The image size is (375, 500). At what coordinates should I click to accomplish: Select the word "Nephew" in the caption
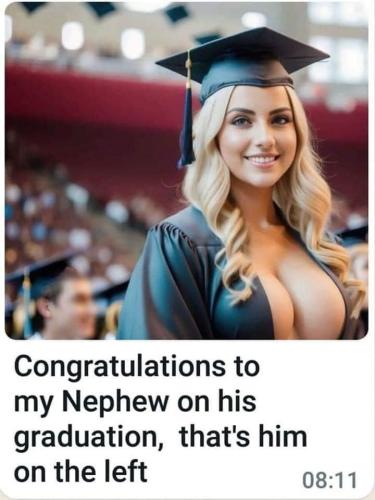pos(115,401)
